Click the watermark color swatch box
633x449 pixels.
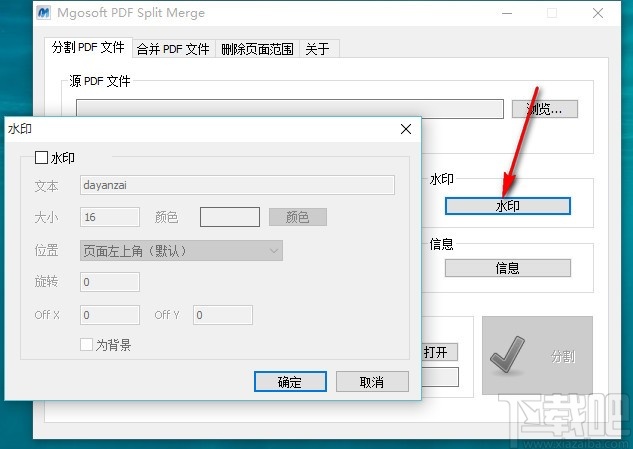pyautogui.click(x=230, y=217)
